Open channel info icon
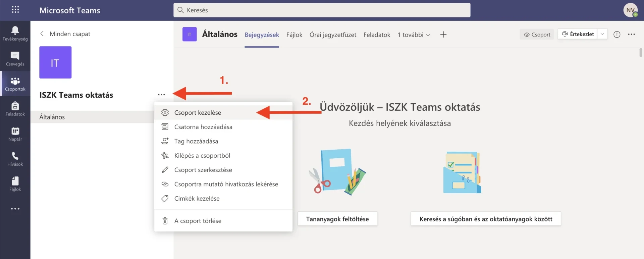This screenshot has height=259, width=644. point(617,34)
